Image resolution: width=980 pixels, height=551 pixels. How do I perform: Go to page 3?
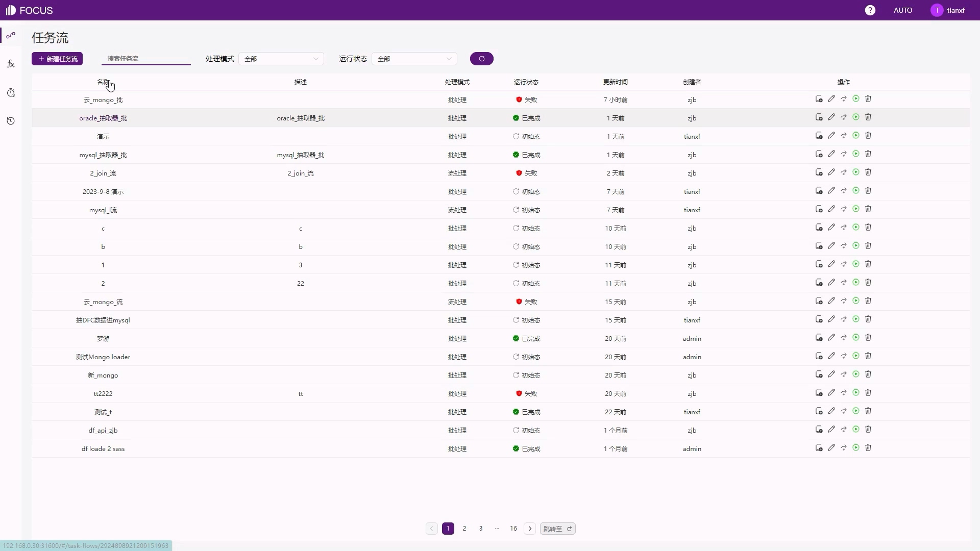481,529
